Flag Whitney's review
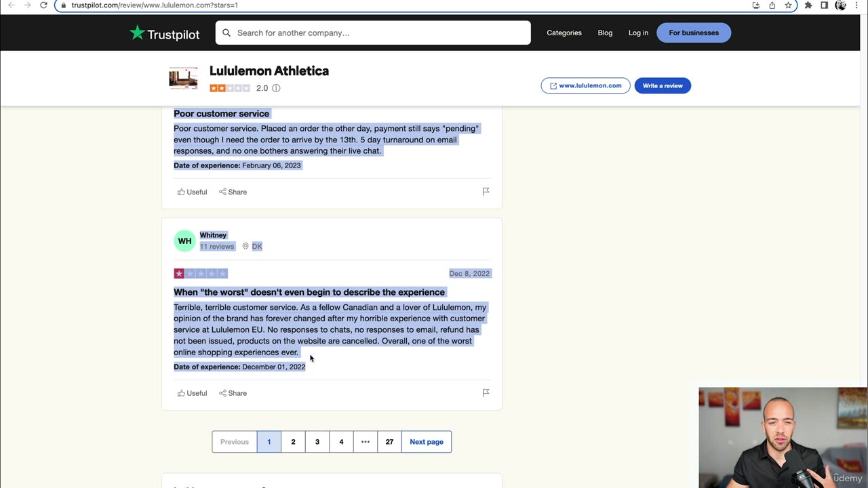This screenshot has width=868, height=488. coord(486,393)
